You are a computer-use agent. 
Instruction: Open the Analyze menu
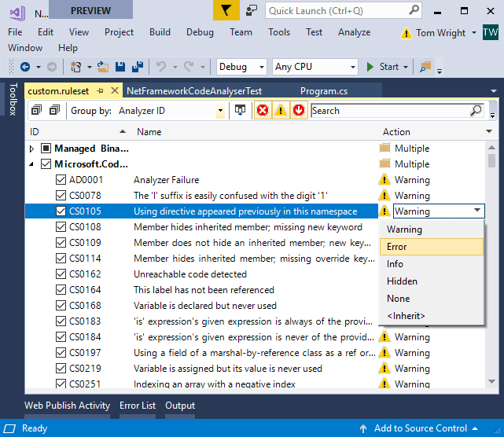(x=354, y=32)
